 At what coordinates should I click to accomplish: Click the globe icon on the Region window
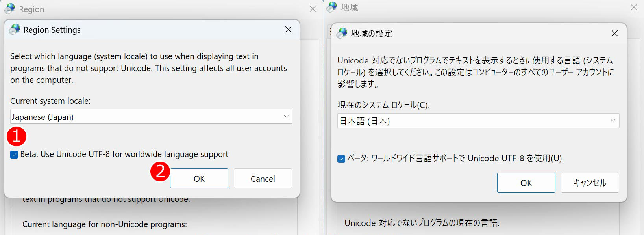(10, 9)
